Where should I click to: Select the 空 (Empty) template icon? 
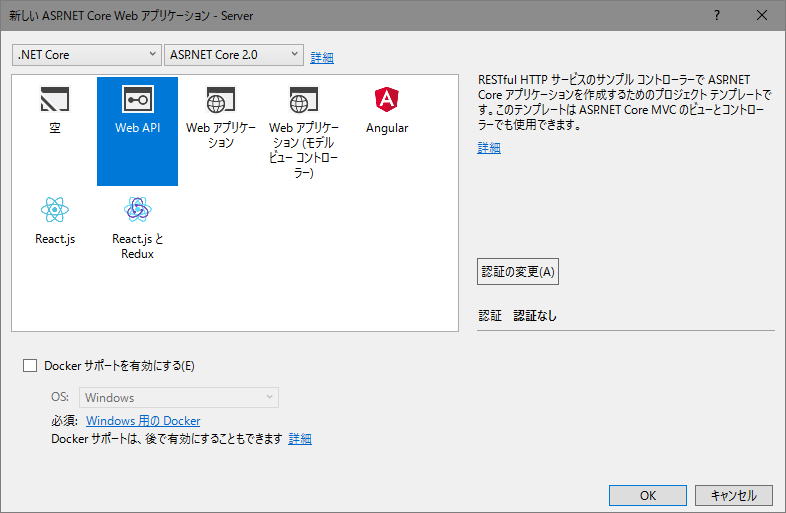[x=55, y=100]
